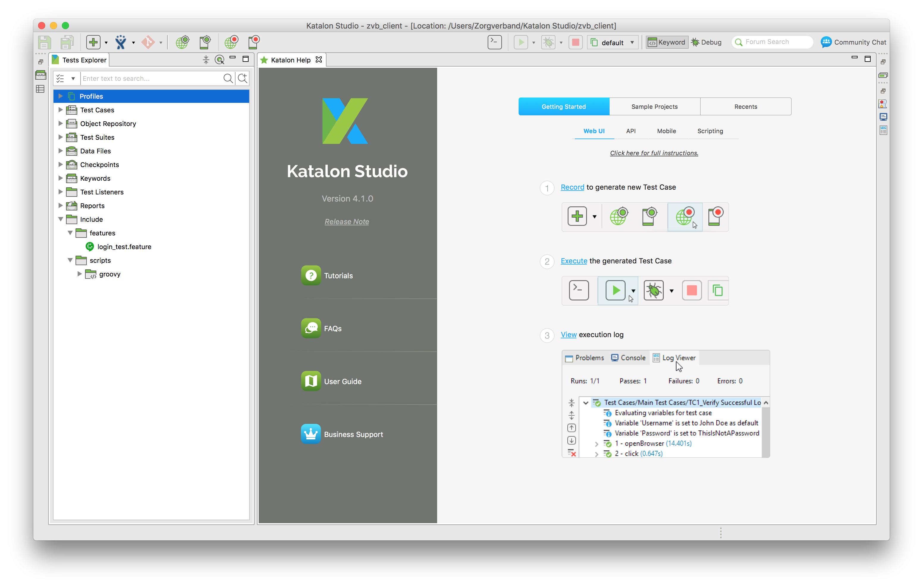Screen dimensions: 923x588
Task: Open the Release Note link
Action: [x=346, y=221]
